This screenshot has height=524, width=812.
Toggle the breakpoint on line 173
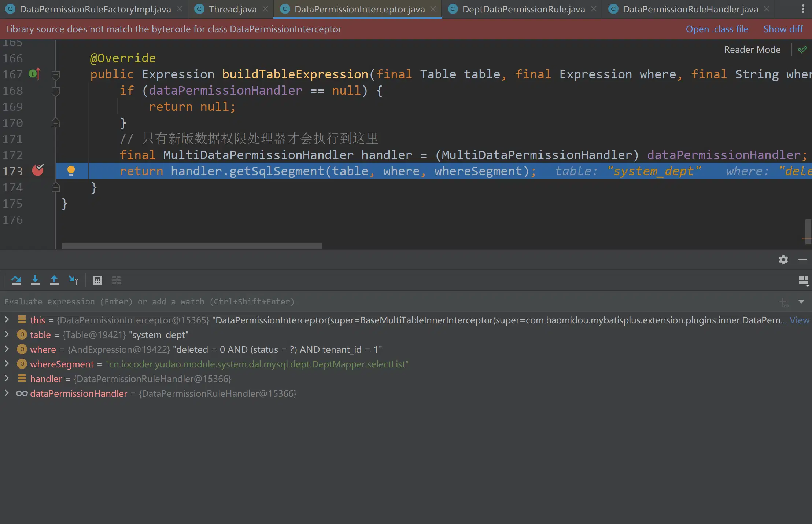tap(38, 171)
